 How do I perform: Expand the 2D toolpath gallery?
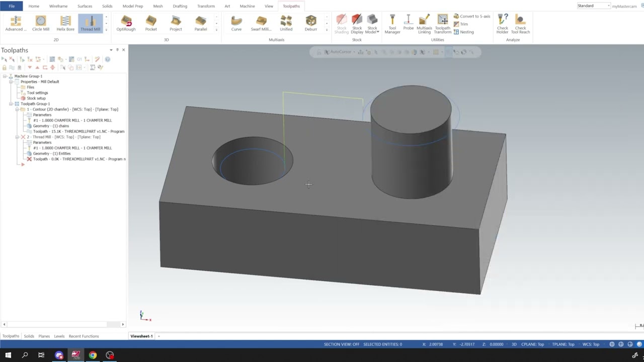(106, 30)
